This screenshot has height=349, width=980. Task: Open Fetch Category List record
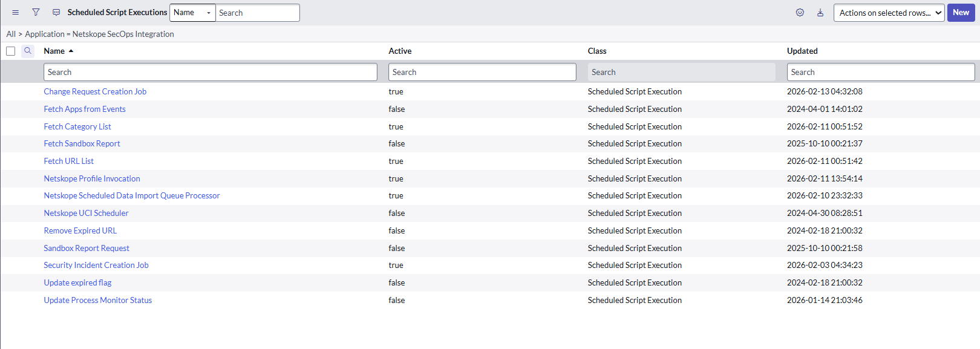[77, 126]
